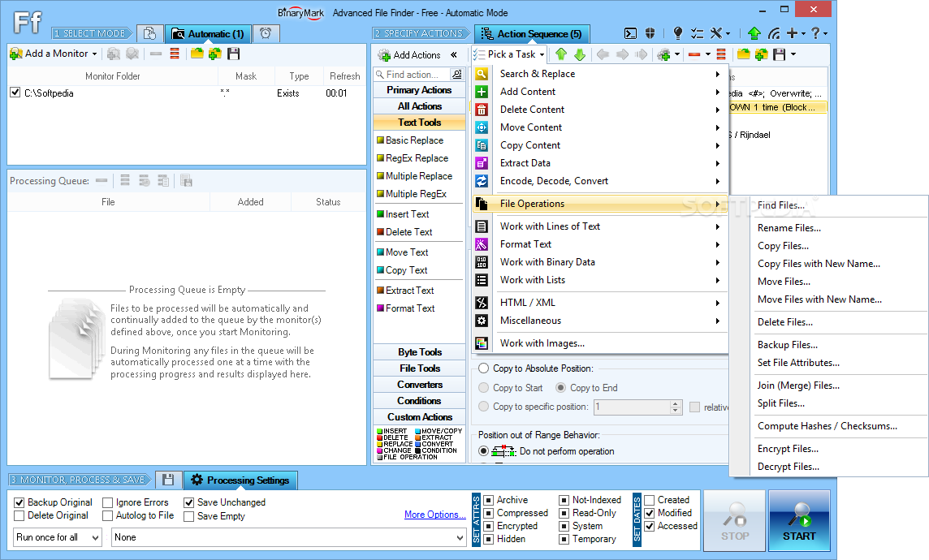Select Encrypt Files... menu entry

(x=788, y=449)
